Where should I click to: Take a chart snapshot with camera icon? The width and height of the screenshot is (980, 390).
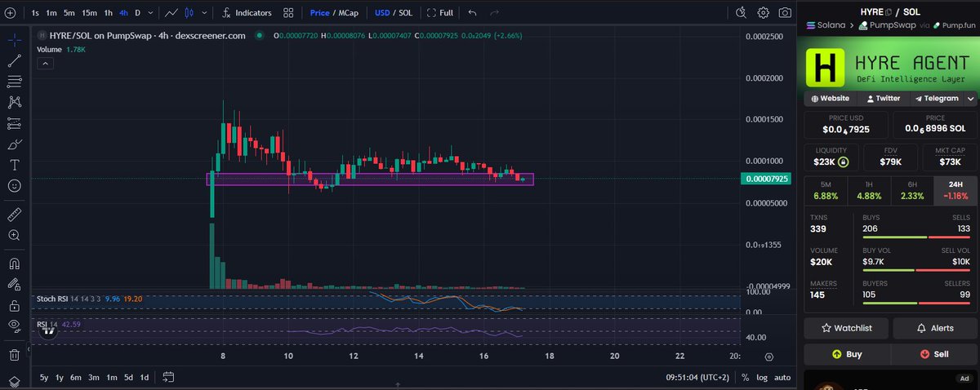[x=785, y=12]
